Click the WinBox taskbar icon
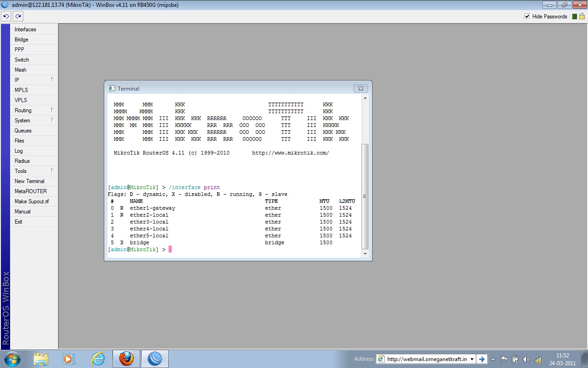 pos(154,359)
